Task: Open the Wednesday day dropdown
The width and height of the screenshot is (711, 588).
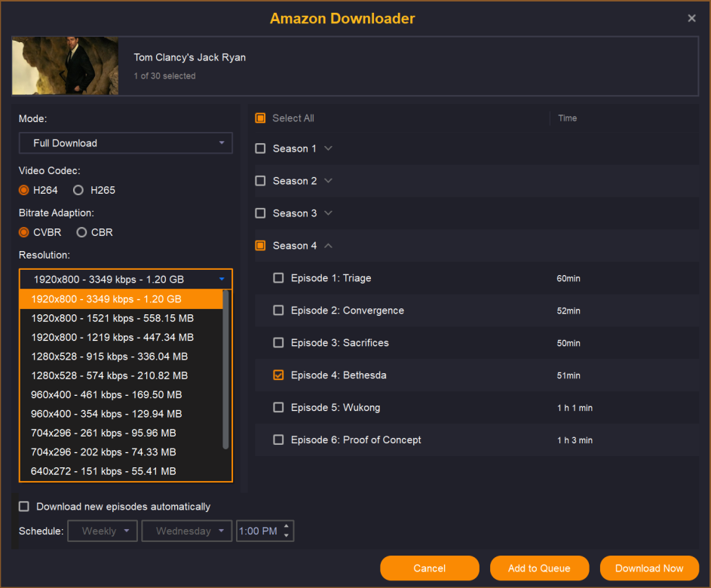Action: pos(187,531)
